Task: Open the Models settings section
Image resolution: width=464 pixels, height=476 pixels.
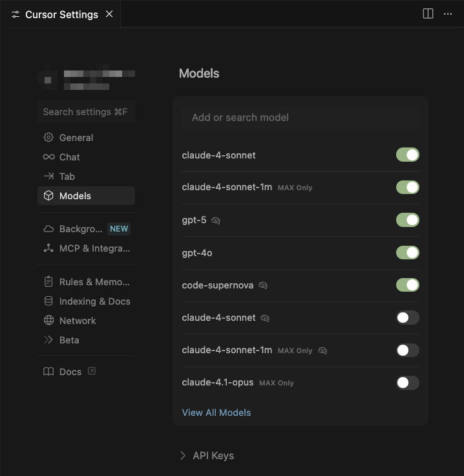Action: point(75,196)
